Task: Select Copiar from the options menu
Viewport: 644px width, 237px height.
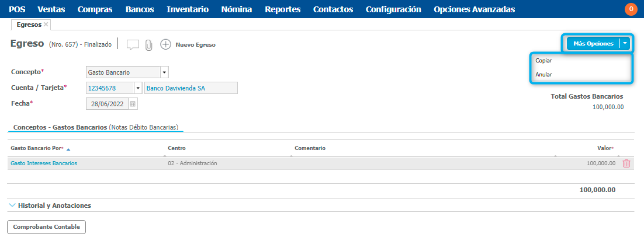Action: tap(543, 60)
